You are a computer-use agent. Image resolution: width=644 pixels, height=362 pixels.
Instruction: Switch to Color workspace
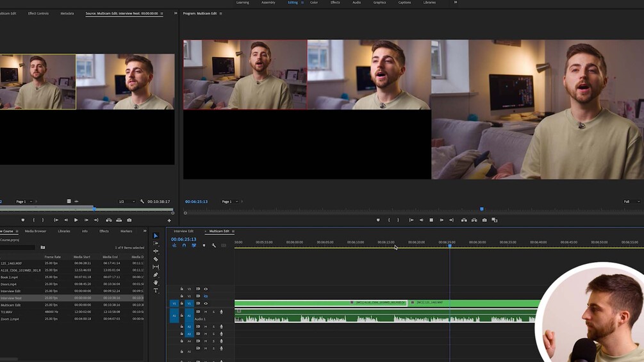pos(314,3)
